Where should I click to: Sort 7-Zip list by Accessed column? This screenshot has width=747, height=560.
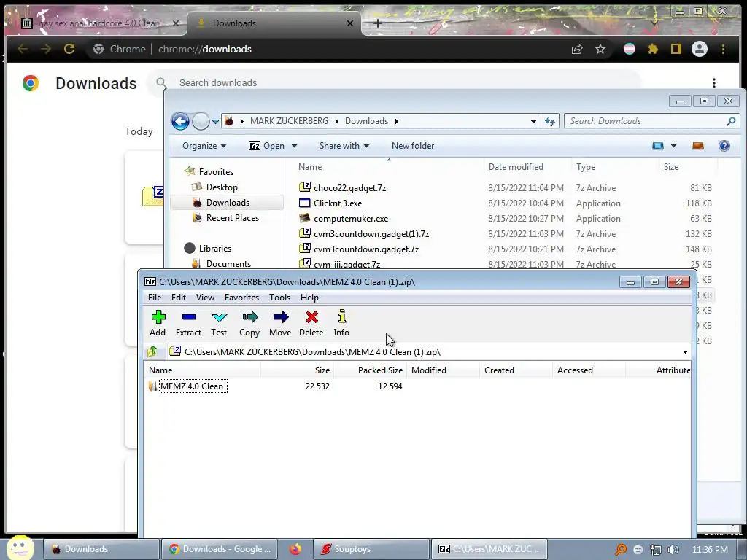click(x=589, y=370)
